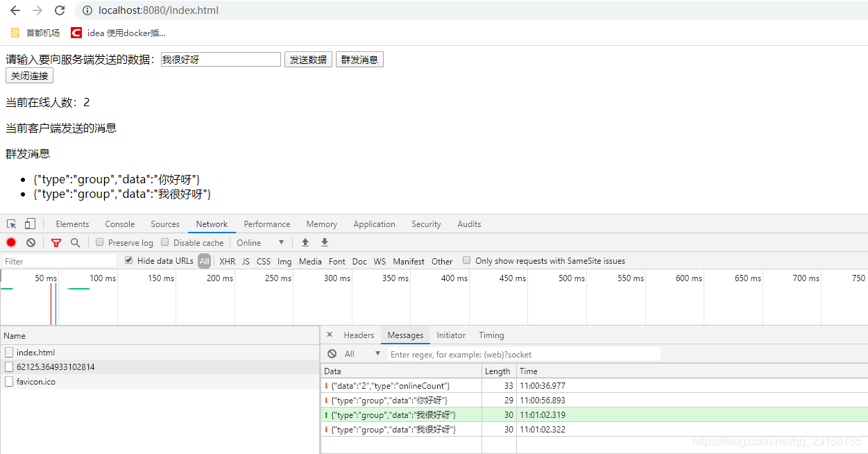This screenshot has width=868, height=454.
Task: Select the favicon.ico request row
Action: 160,381
